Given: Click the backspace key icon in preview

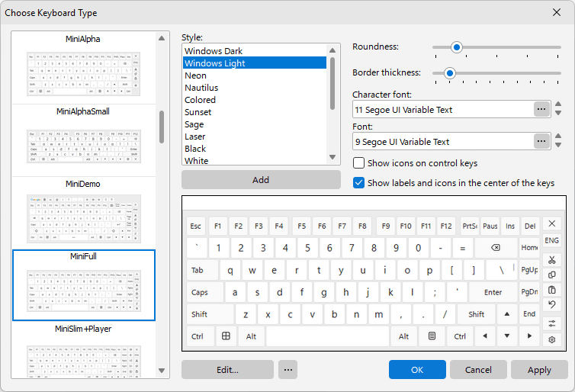Looking at the screenshot, I should (496, 248).
